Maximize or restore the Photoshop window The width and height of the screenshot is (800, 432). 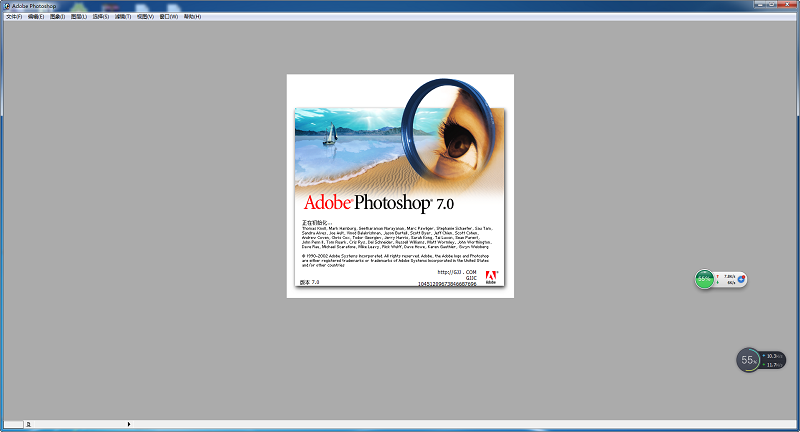tap(772, 4)
